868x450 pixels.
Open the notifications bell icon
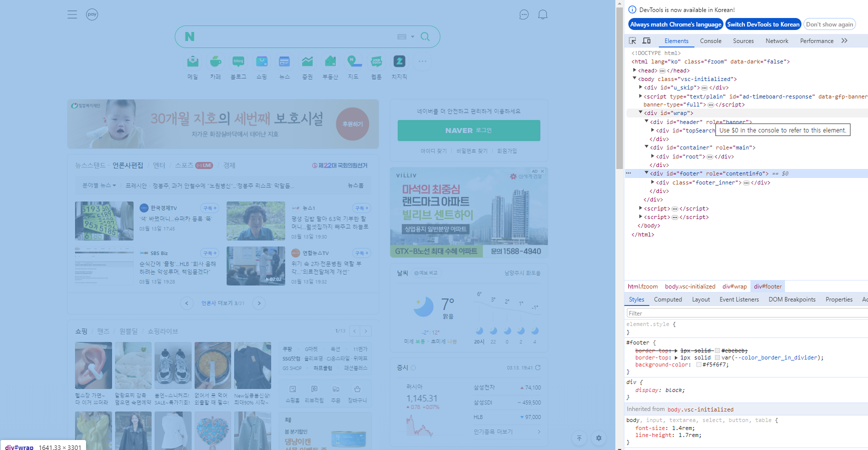click(x=543, y=14)
